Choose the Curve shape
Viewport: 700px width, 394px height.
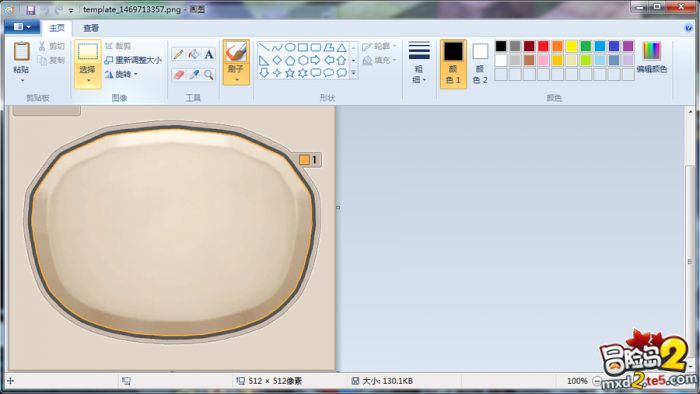tap(277, 47)
